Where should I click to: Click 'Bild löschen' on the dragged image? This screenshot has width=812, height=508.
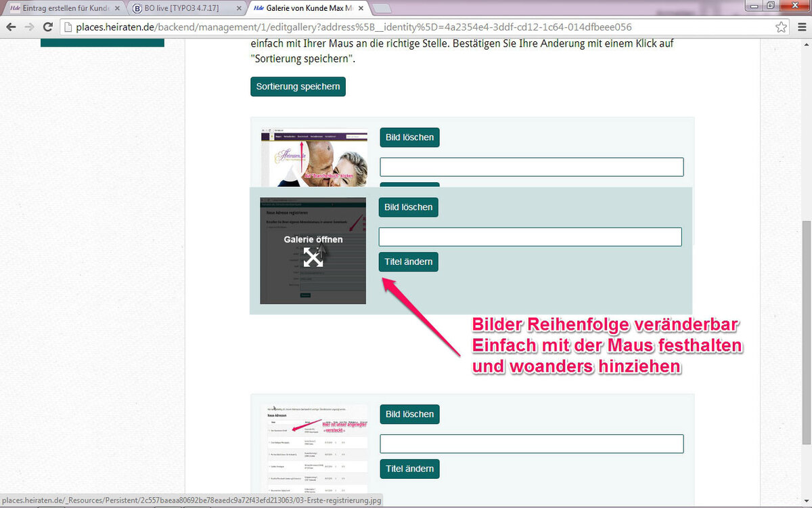coord(408,207)
